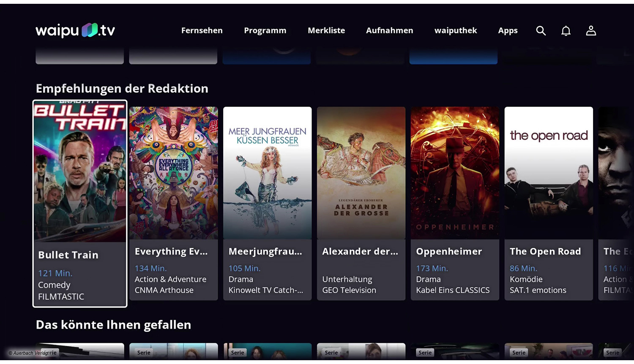Screen dimensions: 634x364
Task: Open the Alexander der Große poster
Action: click(361, 173)
